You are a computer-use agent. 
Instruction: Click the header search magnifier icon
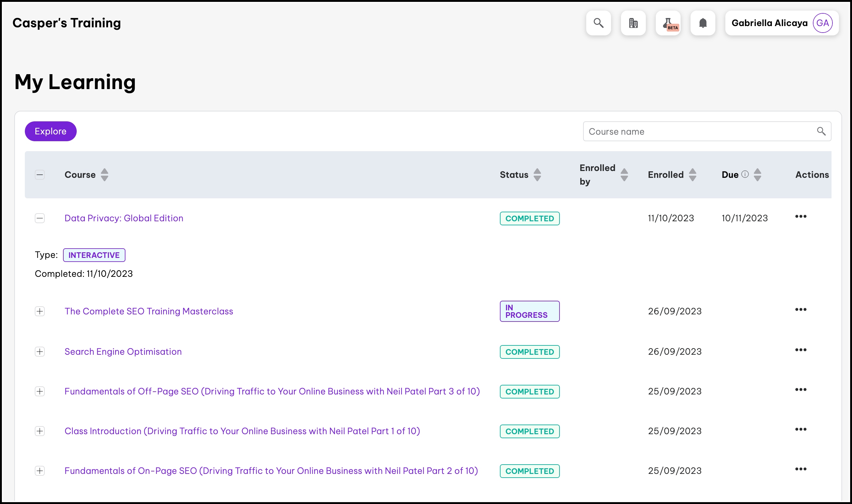pyautogui.click(x=598, y=23)
